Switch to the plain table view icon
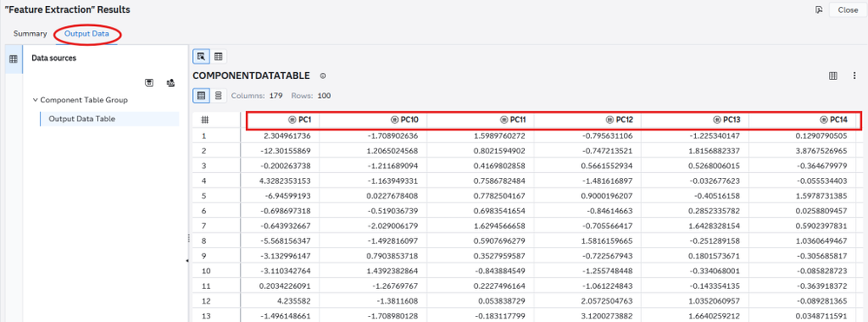868x322 pixels. point(218,56)
